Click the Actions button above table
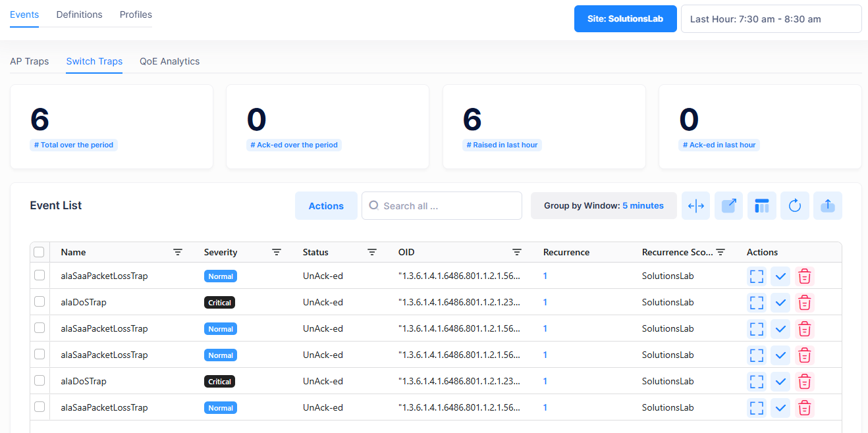The height and width of the screenshot is (433, 868). click(326, 206)
